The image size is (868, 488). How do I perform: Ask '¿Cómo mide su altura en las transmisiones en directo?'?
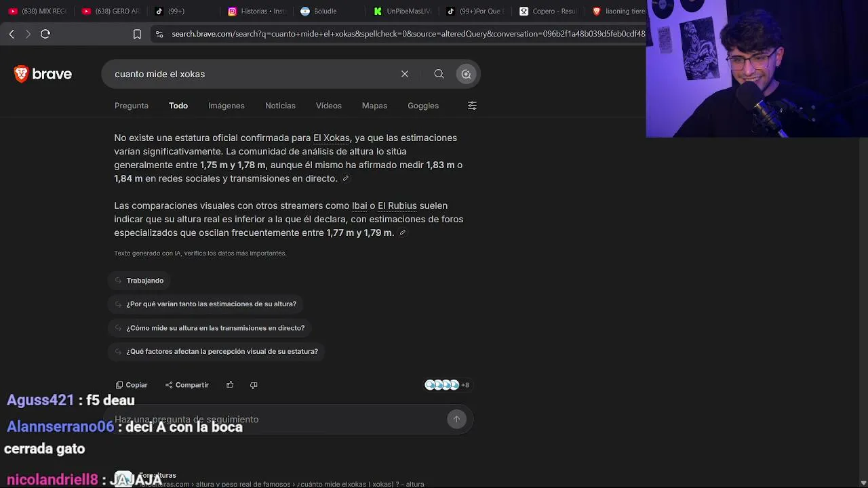(x=210, y=328)
